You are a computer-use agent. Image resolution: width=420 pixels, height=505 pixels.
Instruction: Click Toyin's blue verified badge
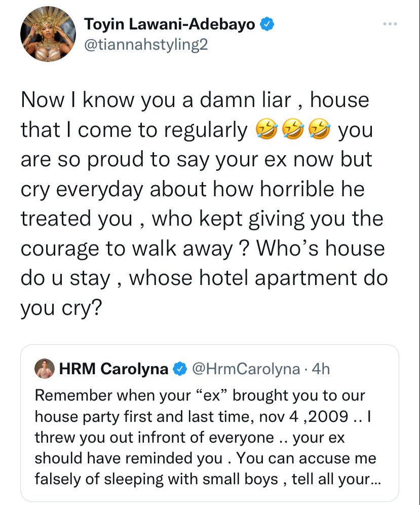267,24
